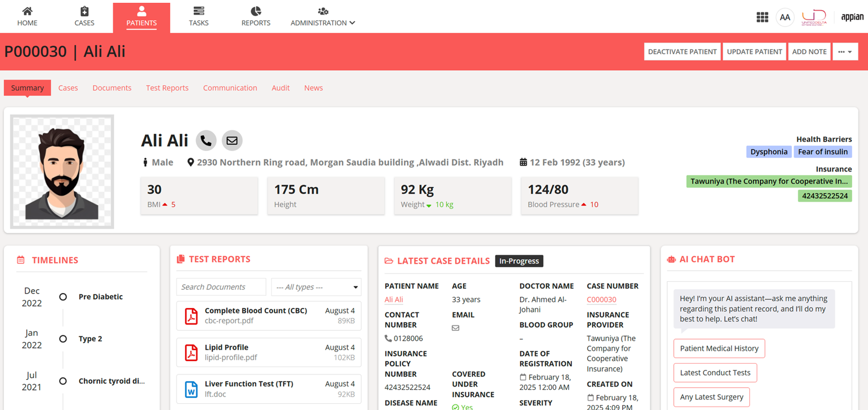This screenshot has width=868, height=410.
Task: Click the Patient Medical History suggestion
Action: pos(719,348)
